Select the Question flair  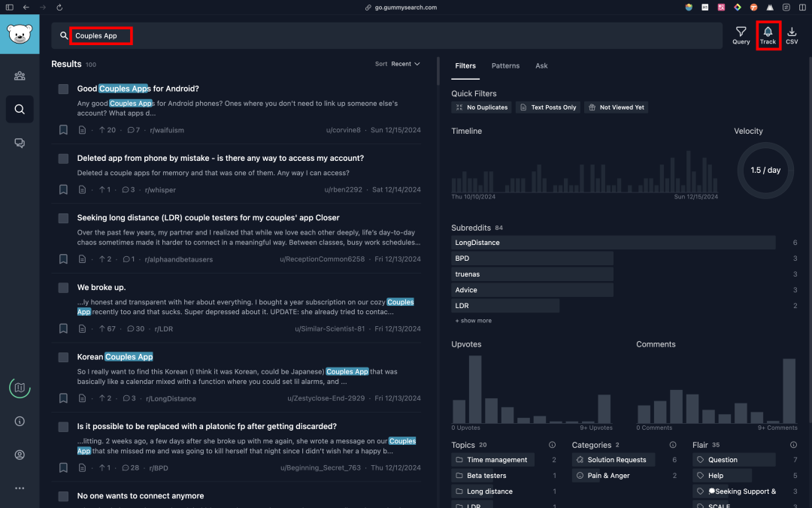point(735,460)
